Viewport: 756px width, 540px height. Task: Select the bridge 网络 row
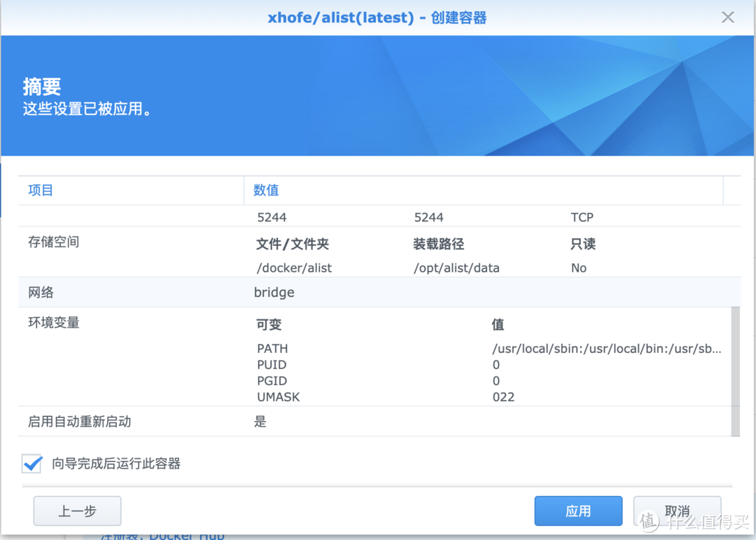[x=274, y=292]
